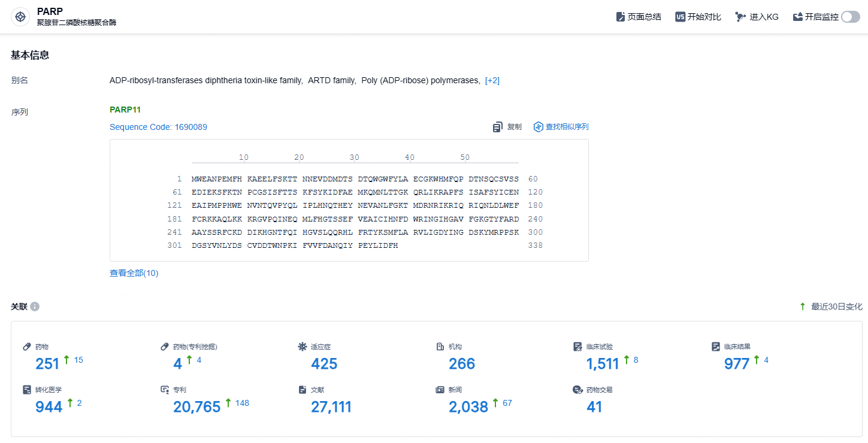Click the KG network icon

click(740, 17)
